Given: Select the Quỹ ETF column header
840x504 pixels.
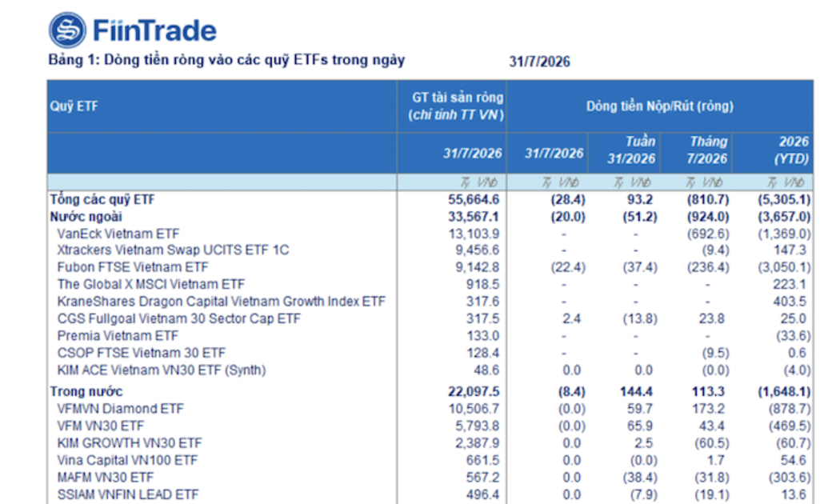Looking at the screenshot, I should [222, 106].
